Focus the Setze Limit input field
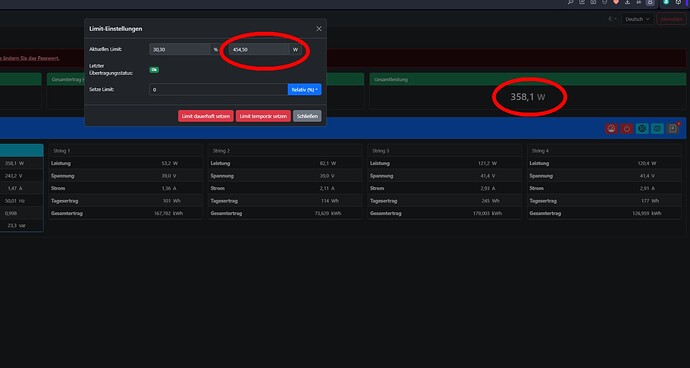 (218, 89)
